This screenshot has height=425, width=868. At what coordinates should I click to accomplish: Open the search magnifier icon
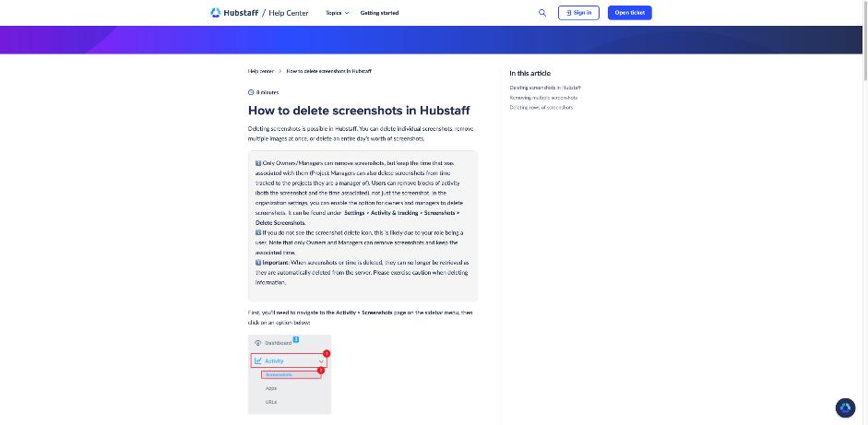coord(542,13)
